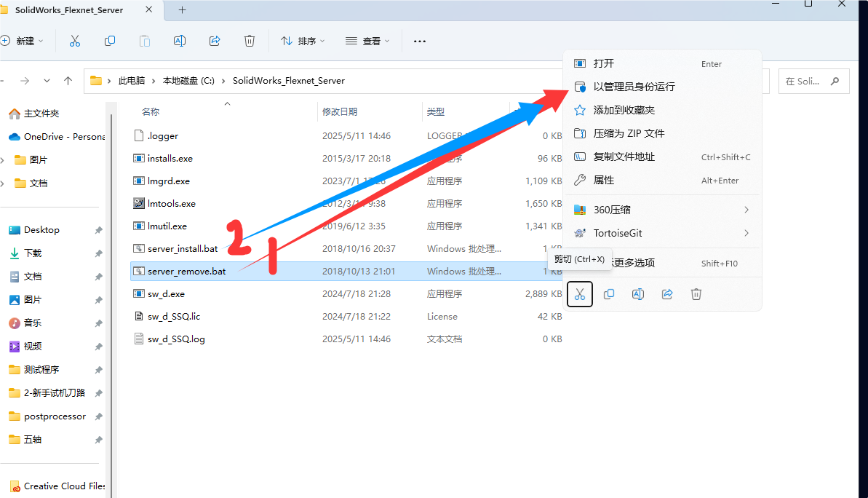
Task: Click SolidWorks_Flexnet_Server in the breadcrumb
Action: pyautogui.click(x=288, y=81)
